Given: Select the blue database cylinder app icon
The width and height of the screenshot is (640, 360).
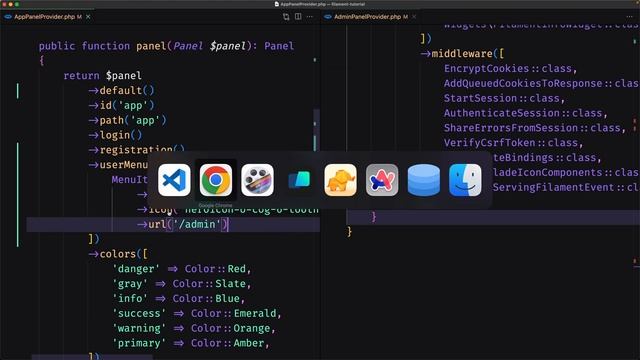Looking at the screenshot, I should point(424,180).
